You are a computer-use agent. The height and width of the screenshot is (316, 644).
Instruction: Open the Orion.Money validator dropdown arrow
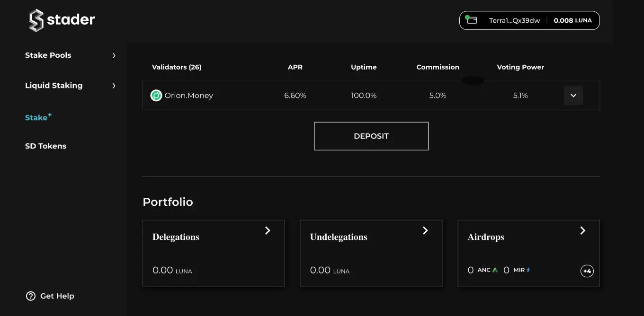(x=573, y=96)
